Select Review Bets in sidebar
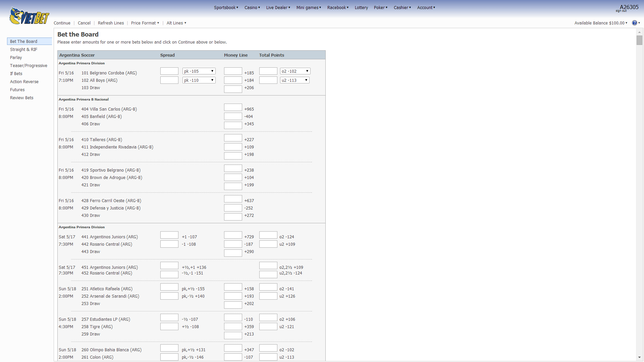The width and height of the screenshot is (644, 362). point(21,98)
